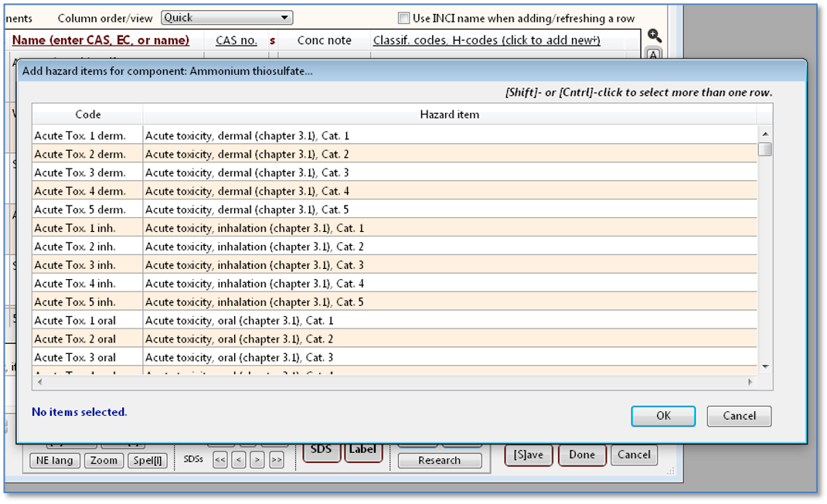The height and width of the screenshot is (504, 827).
Task: Click the Spel[l] spell-check button
Action: (x=148, y=460)
